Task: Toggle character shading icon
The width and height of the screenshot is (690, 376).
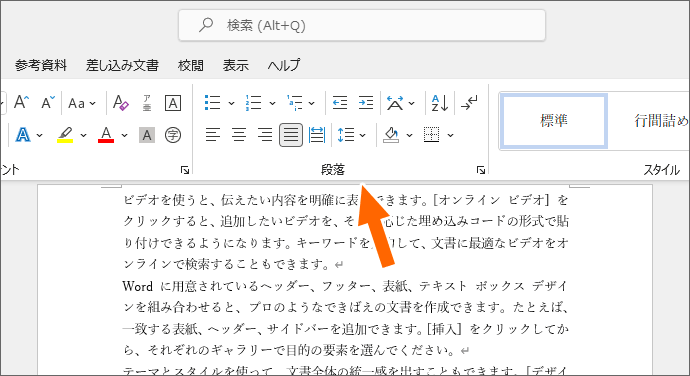Action: 147,135
